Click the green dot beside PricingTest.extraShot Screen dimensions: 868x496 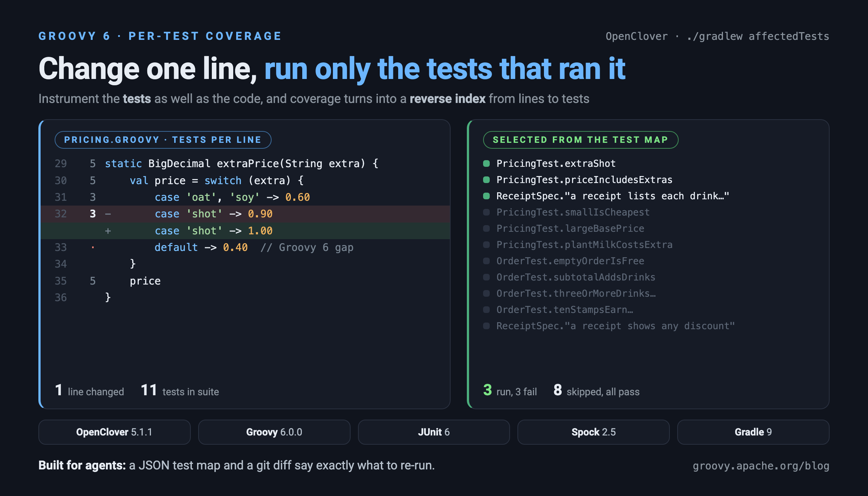(x=486, y=163)
